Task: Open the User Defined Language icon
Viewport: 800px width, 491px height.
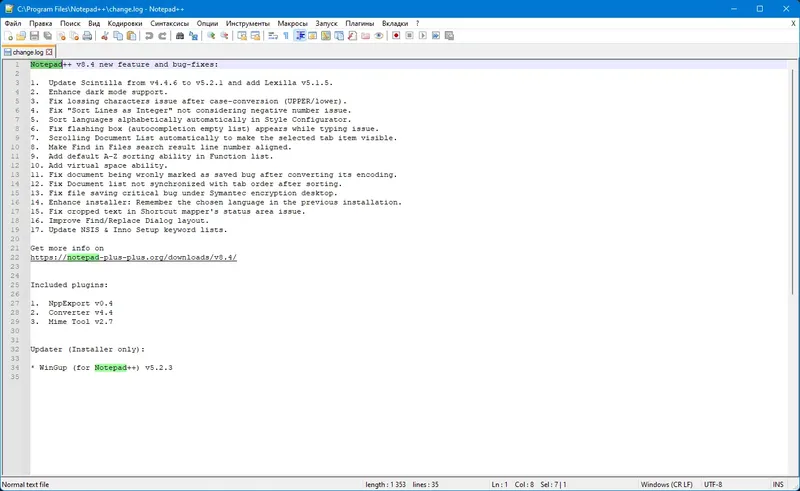Action: (312, 36)
